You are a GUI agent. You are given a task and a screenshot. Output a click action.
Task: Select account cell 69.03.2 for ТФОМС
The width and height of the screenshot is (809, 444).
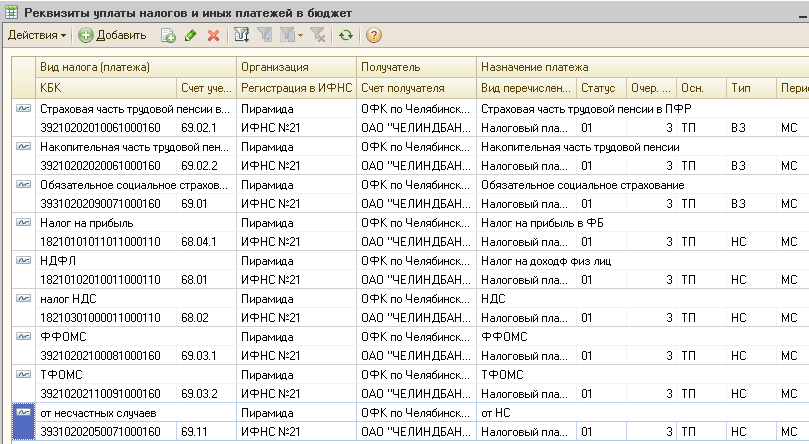tap(199, 393)
